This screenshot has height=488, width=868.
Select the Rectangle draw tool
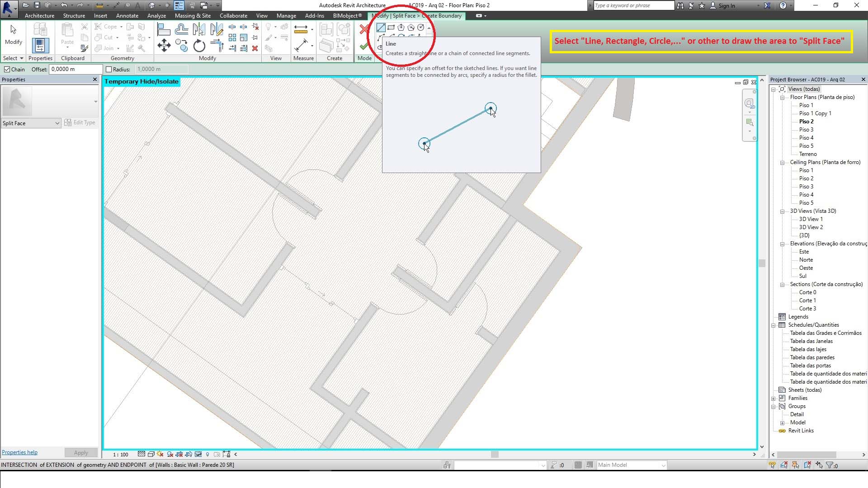coord(391,28)
